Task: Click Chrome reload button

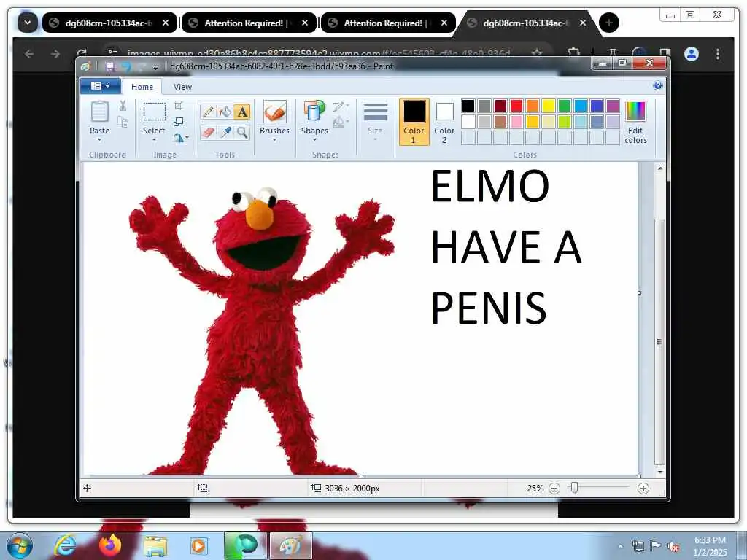Action: [82, 52]
